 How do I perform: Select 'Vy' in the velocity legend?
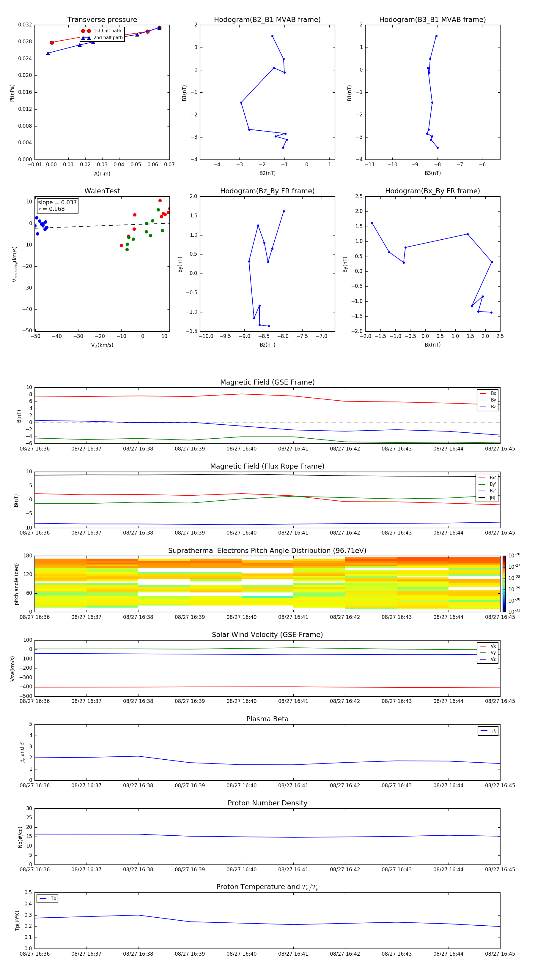[488, 652]
